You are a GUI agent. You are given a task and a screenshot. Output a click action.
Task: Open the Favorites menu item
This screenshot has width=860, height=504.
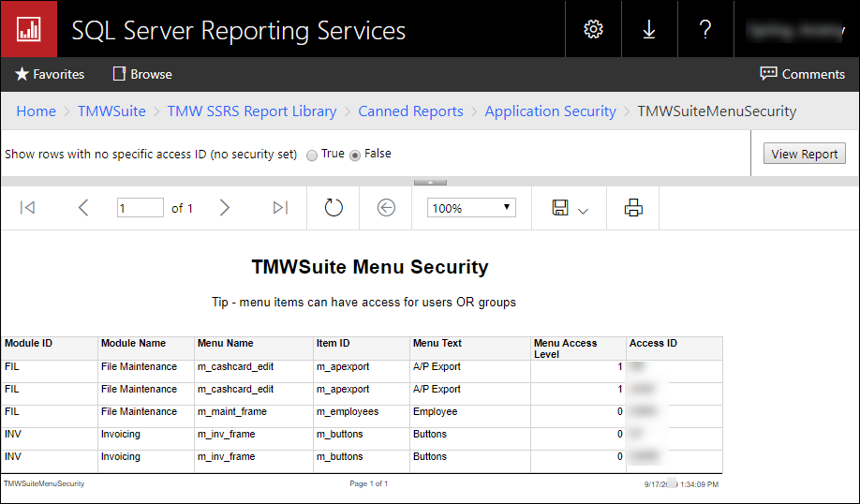(x=50, y=74)
